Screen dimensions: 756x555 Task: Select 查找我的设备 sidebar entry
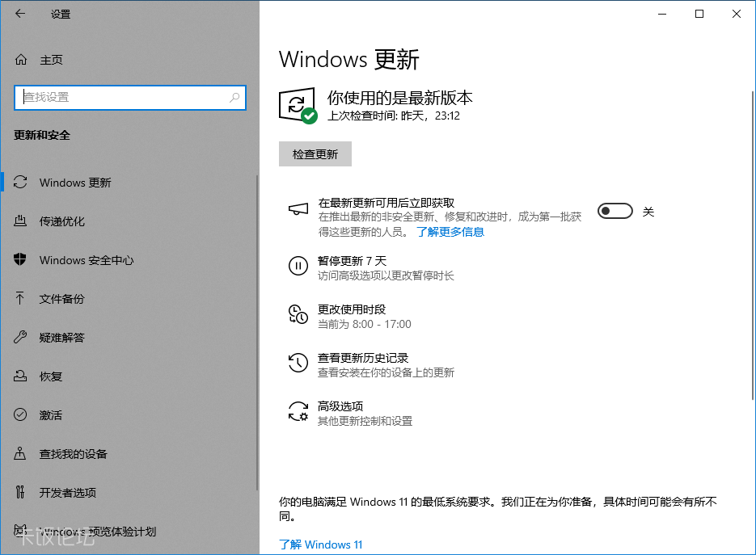tap(73, 454)
